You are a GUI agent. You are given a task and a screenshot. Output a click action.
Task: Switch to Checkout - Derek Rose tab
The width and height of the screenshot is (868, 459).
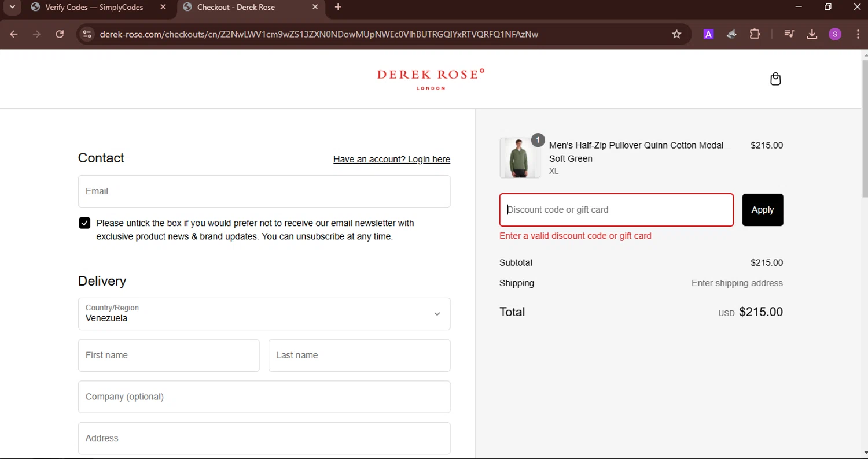coord(236,7)
